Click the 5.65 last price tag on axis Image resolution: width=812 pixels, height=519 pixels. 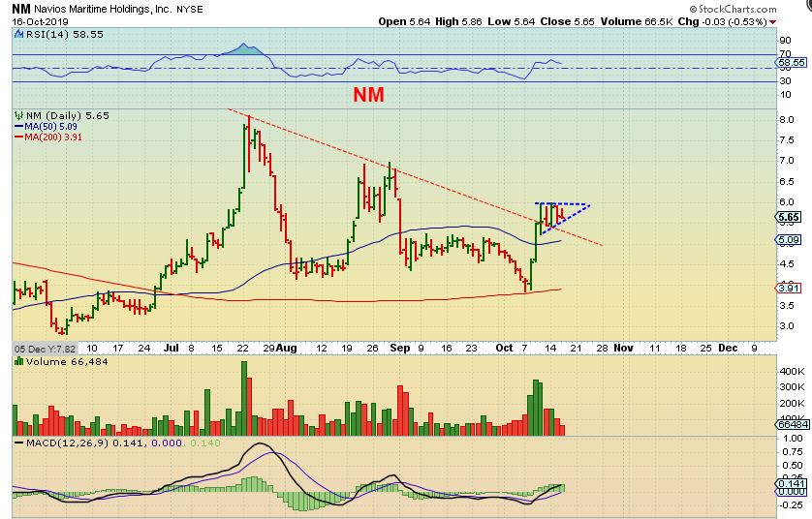[x=788, y=217]
